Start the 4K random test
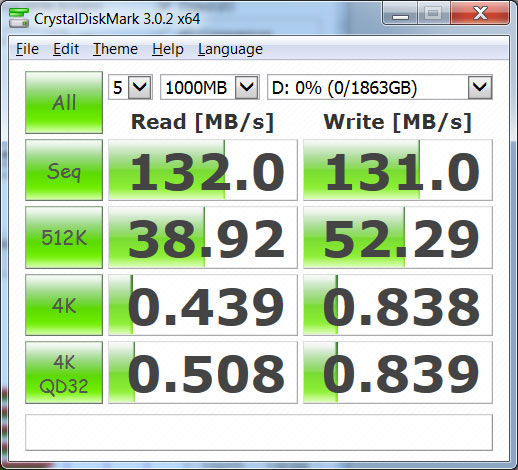The height and width of the screenshot is (470, 518). point(64,305)
